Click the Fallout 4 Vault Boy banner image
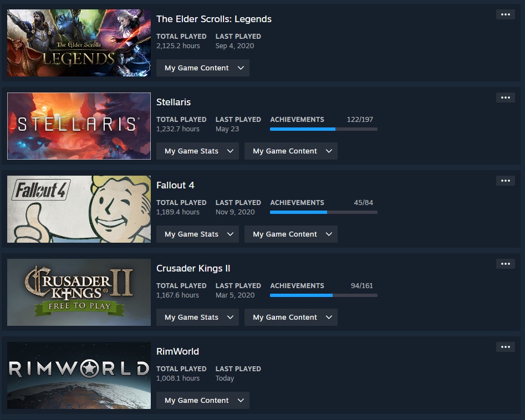Viewport: 525px width, 420px height. click(79, 209)
